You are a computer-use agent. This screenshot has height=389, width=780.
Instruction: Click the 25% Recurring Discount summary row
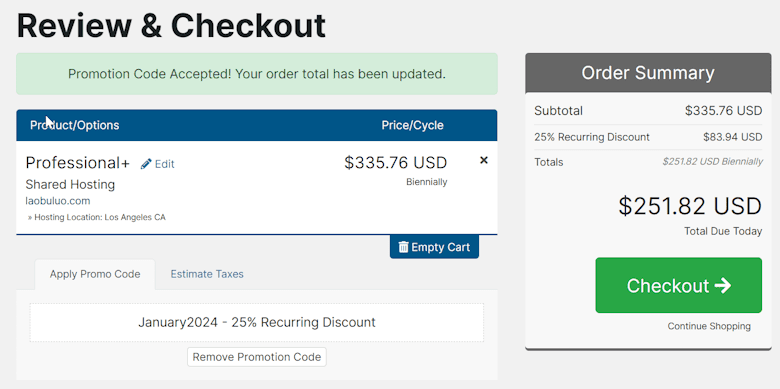point(648,137)
